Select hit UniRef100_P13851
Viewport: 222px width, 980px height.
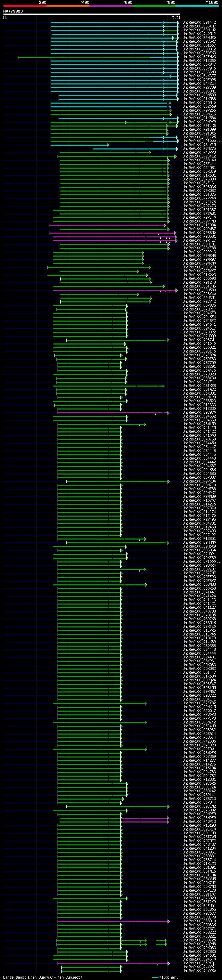click(199, 538)
